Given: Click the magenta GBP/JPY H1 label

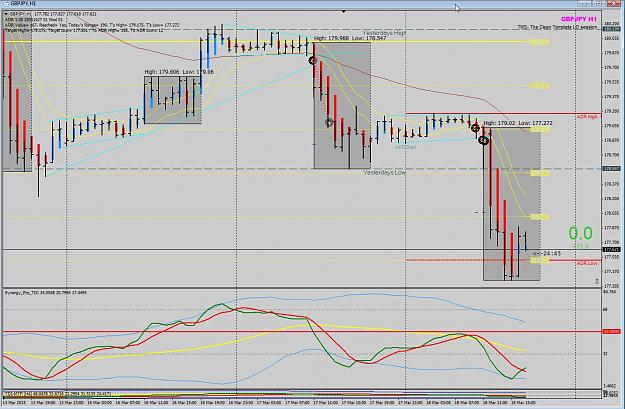Looking at the screenshot, I should 579,19.
